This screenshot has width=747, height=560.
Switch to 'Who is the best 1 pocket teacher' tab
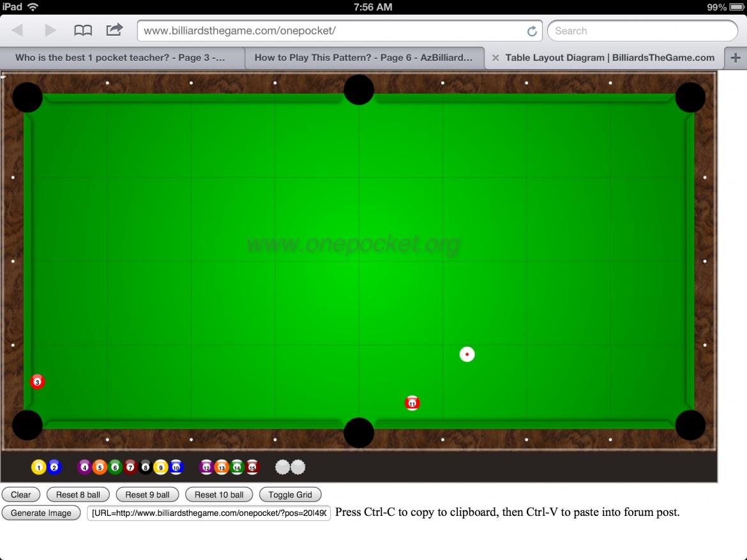[x=120, y=57]
